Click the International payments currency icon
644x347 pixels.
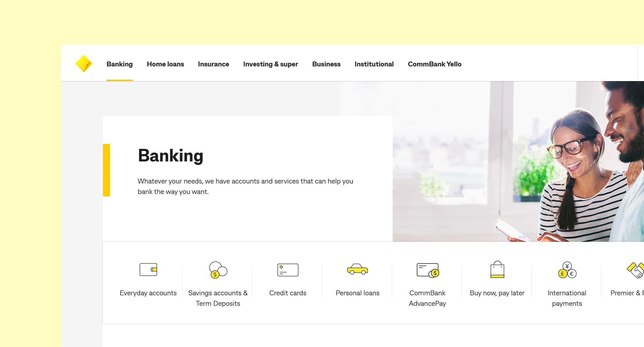[x=567, y=270]
